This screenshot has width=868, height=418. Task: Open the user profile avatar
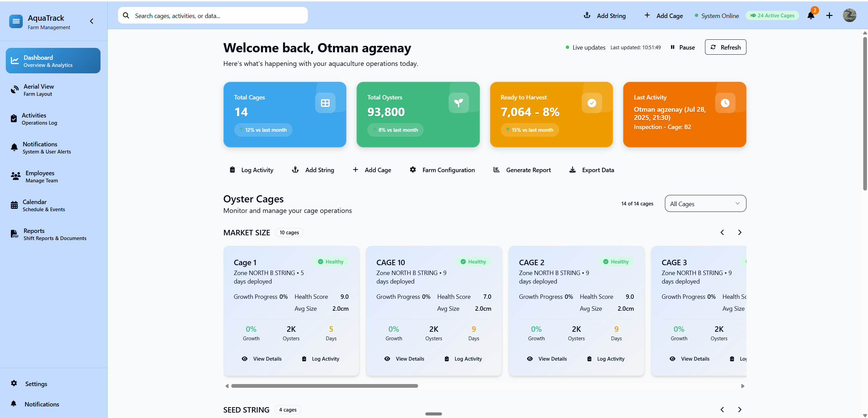849,16
